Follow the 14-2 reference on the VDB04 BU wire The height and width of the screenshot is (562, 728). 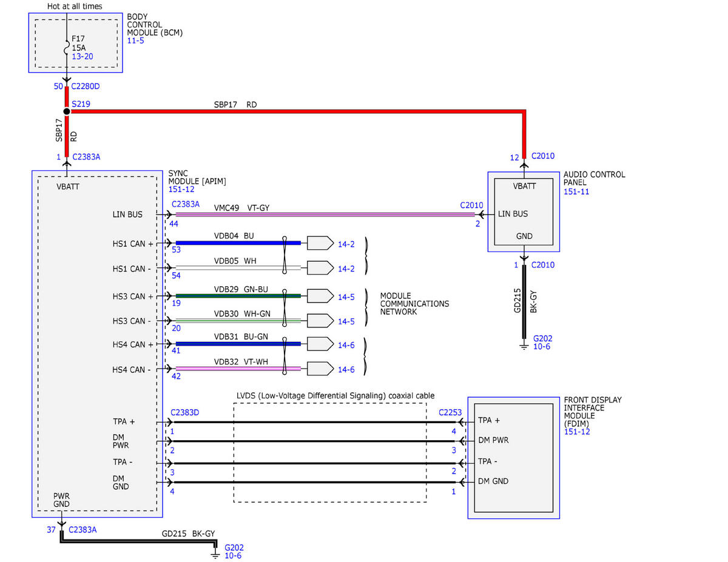346,244
